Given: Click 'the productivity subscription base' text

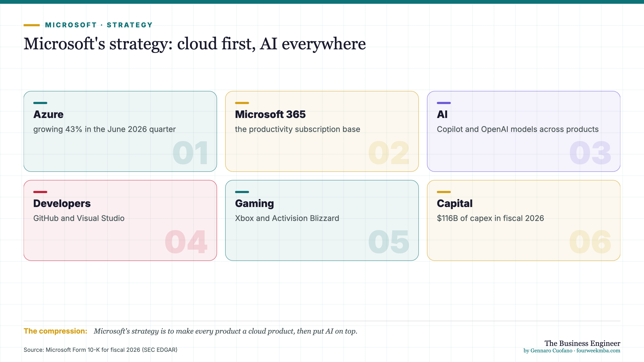Looking at the screenshot, I should pos(298,129).
